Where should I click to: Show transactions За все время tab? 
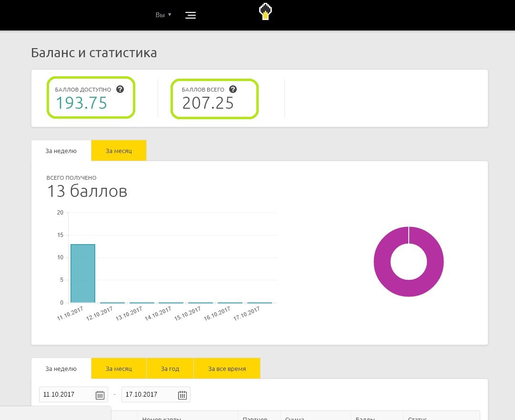click(x=227, y=369)
